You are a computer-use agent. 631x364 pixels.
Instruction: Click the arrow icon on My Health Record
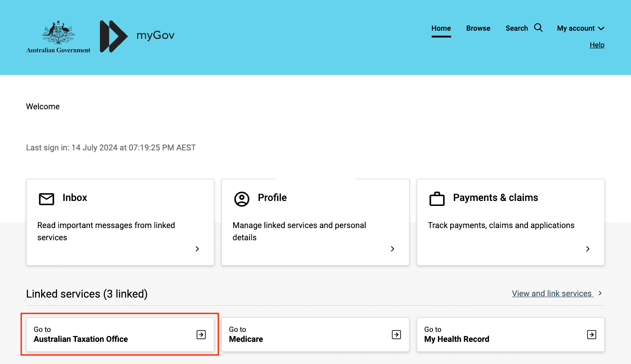592,335
